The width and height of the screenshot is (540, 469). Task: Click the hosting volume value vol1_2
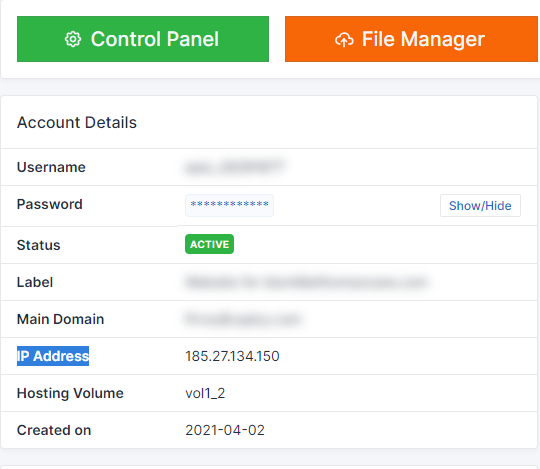tap(205, 393)
